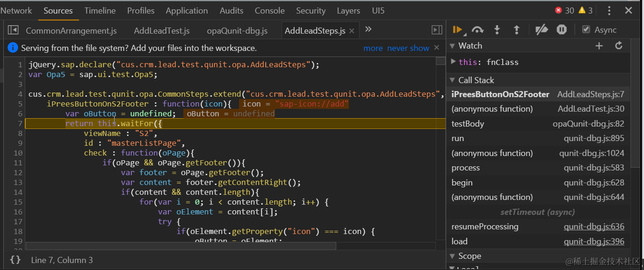Viewport: 644px width, 270px height.
Task: Open qunit-dbg.js:636 source link
Action: [594, 227]
